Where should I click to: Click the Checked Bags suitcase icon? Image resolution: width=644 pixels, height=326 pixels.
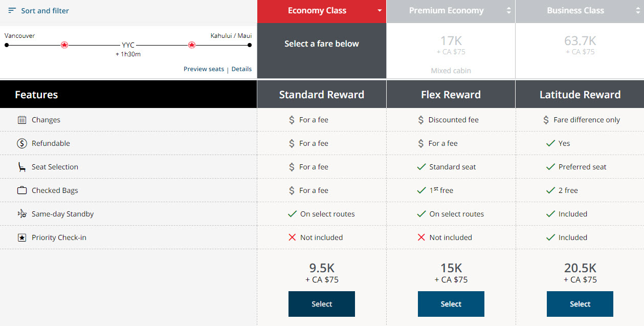click(21, 190)
